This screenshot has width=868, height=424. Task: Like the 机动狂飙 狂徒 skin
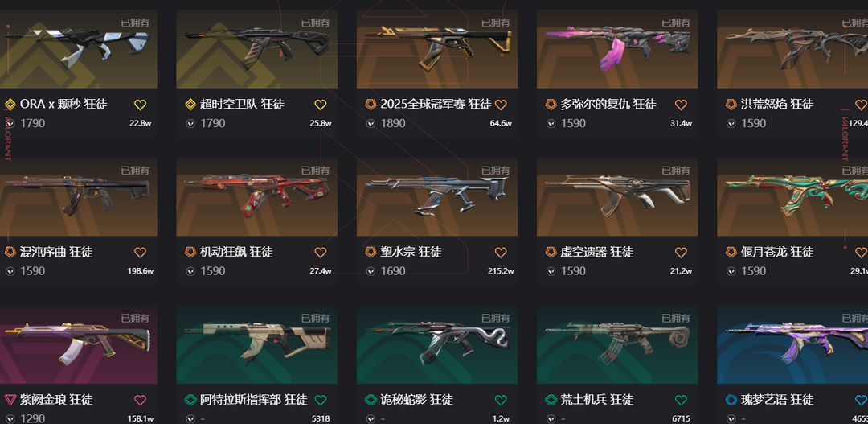point(321,253)
